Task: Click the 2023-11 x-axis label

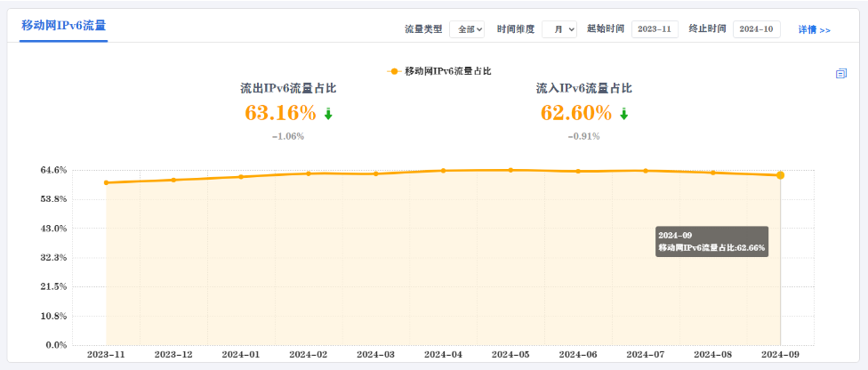Action: pyautogui.click(x=107, y=354)
